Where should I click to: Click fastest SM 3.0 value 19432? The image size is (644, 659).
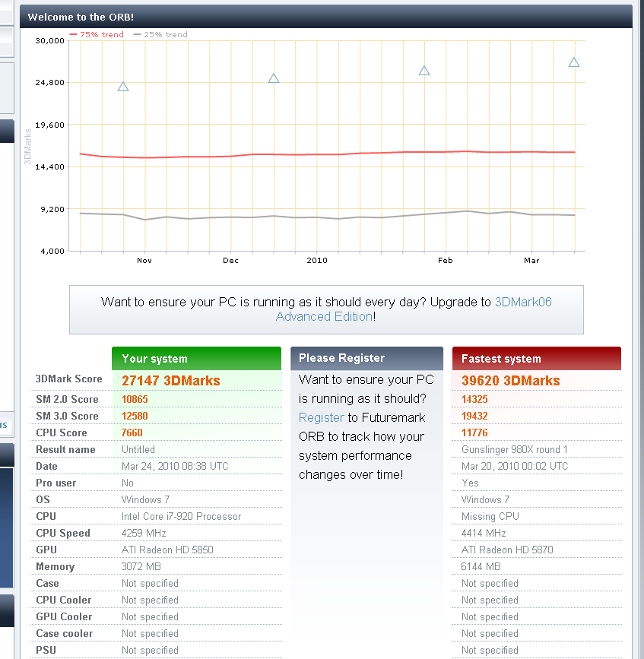click(x=474, y=416)
